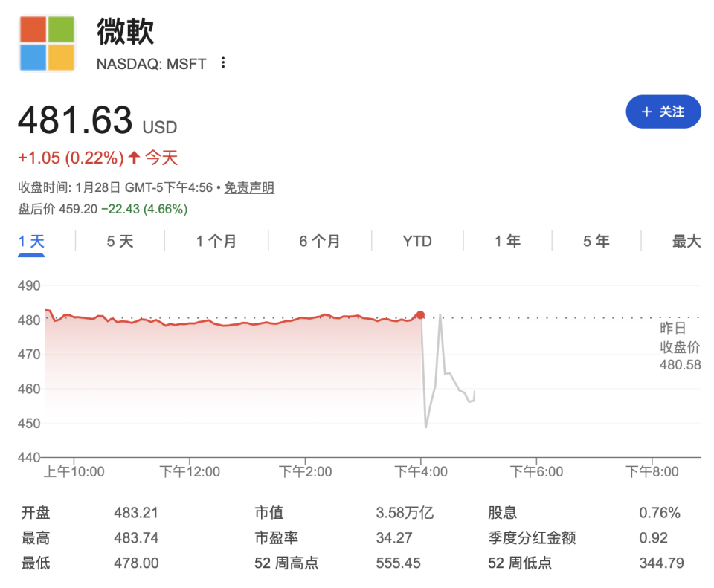Click the NASDAQ: MSFT ticker text
Image resolution: width=714 pixels, height=588 pixels.
click(x=151, y=64)
